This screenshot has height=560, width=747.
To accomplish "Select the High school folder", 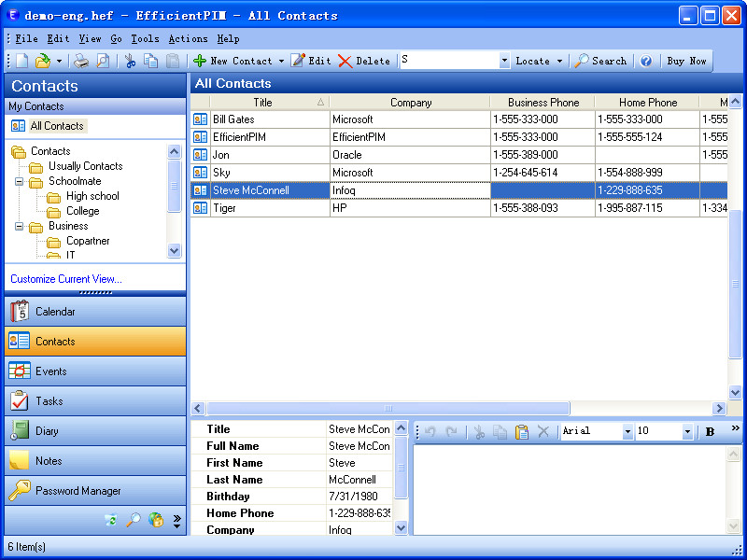I will coord(92,196).
